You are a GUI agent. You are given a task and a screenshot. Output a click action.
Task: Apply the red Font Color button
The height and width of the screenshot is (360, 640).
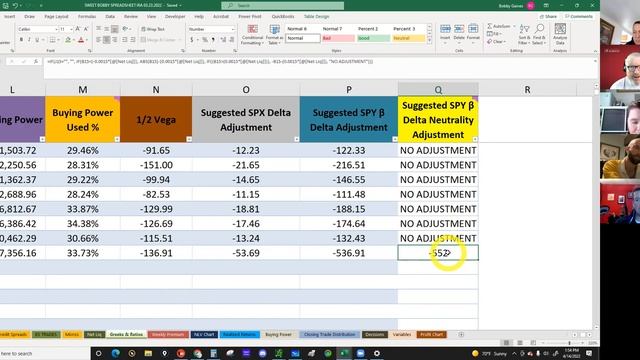point(81,40)
